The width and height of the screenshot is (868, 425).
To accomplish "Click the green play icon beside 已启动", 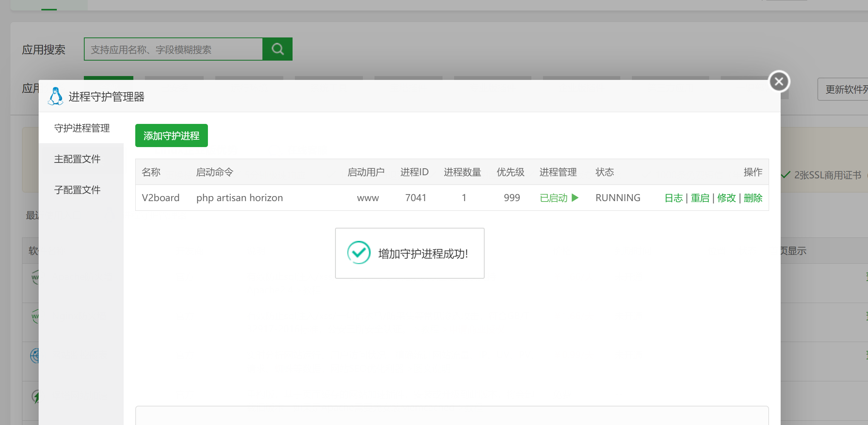I will click(575, 198).
